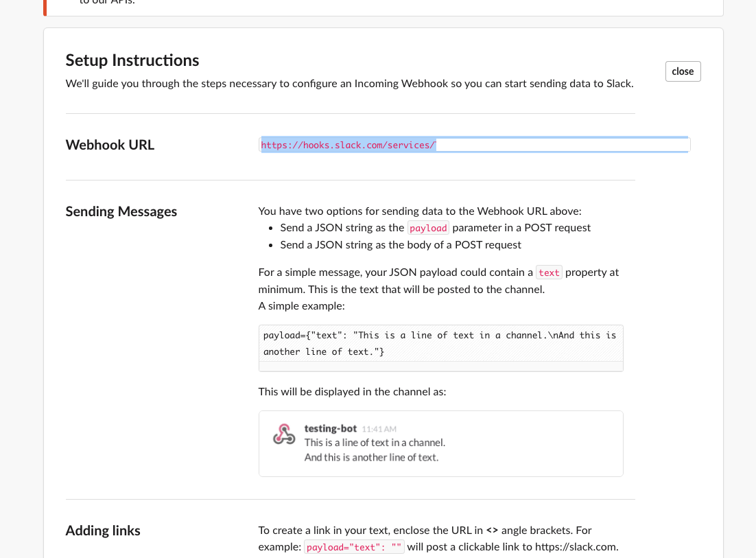Click 'This is a line of text in a channel.' message
The width and height of the screenshot is (756, 558).
pyautogui.click(x=375, y=442)
